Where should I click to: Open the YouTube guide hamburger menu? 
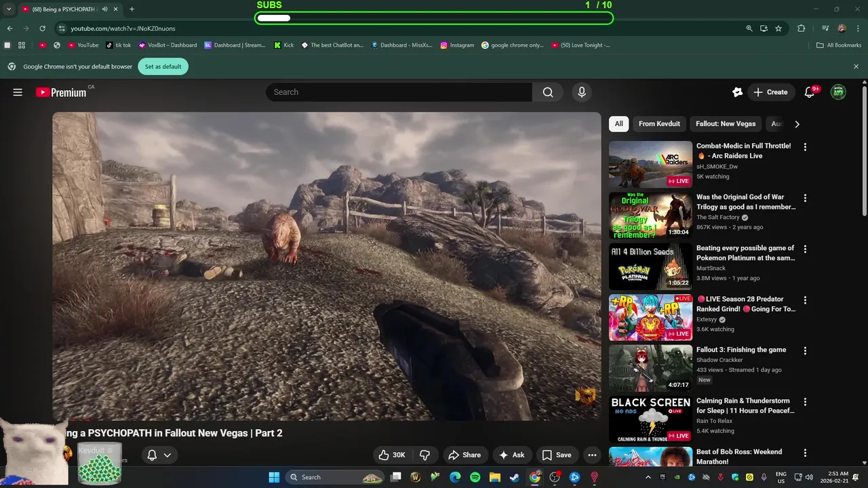(18, 92)
